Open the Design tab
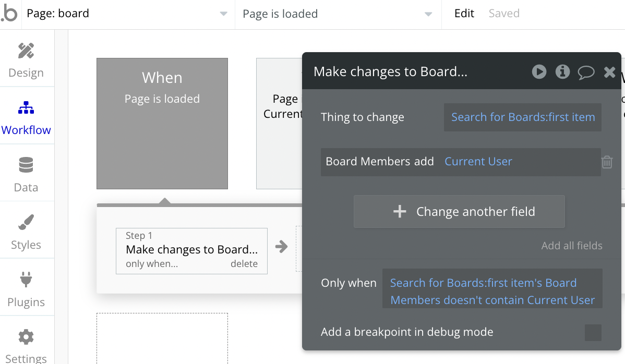Viewport: 625px width, 364px height. point(26,59)
